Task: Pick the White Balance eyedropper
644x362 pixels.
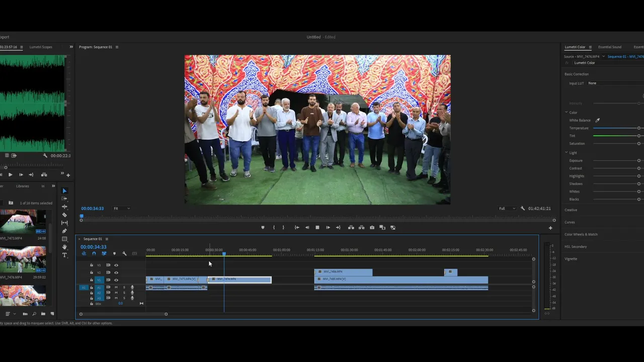Action: click(x=598, y=121)
